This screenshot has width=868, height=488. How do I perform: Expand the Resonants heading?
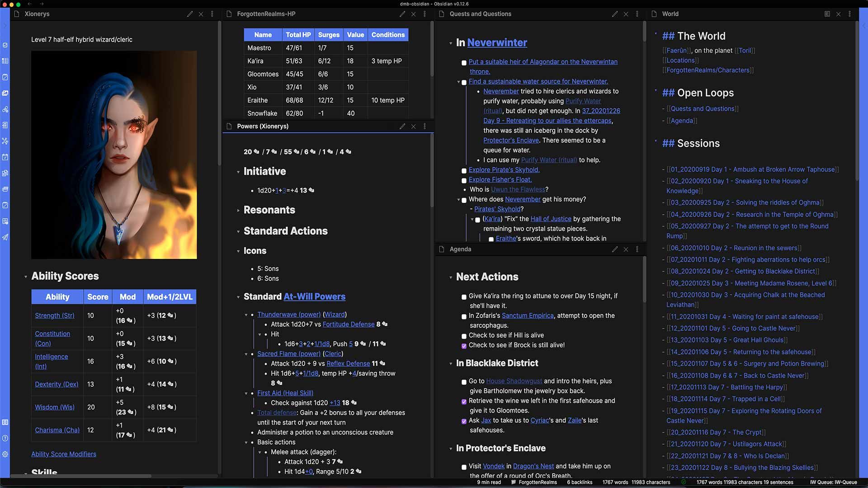pos(238,211)
